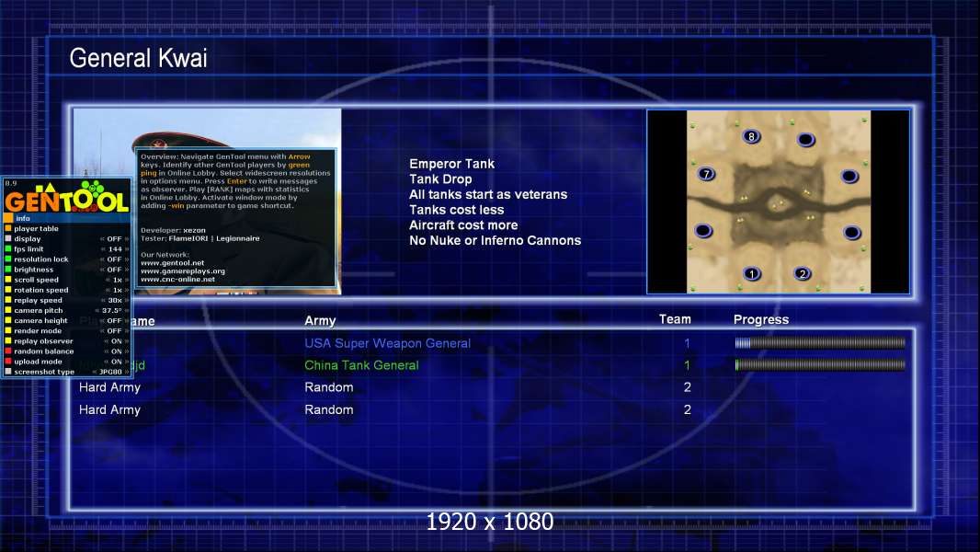Click the China Tank General progress bar
This screenshot has width=980, height=552.
(x=820, y=364)
